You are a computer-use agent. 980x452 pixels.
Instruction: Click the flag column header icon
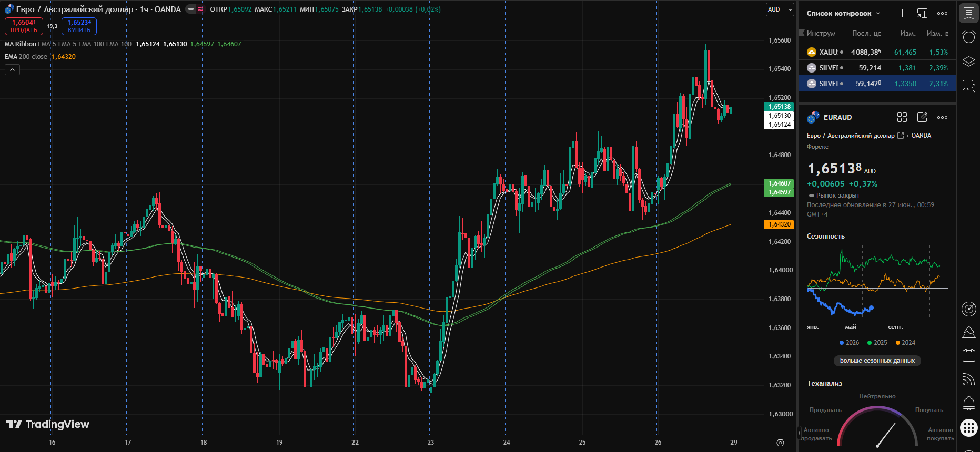coord(802,33)
